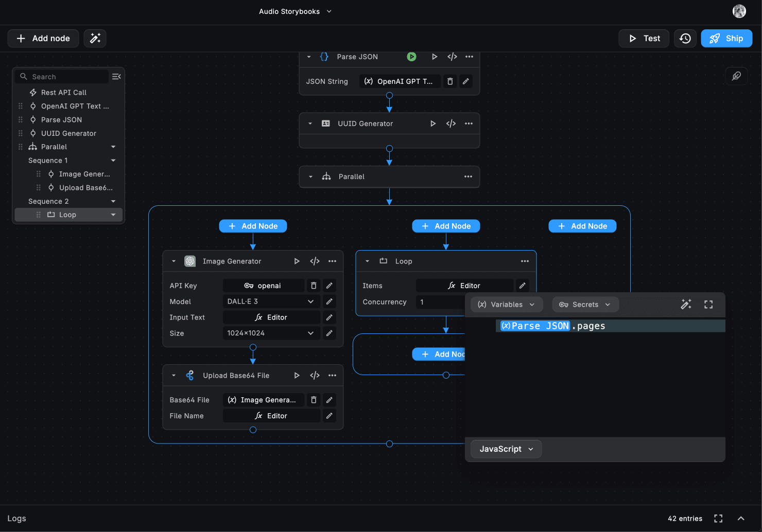Open the JavaScript language dropdown
This screenshot has height=532, width=762.
(506, 449)
